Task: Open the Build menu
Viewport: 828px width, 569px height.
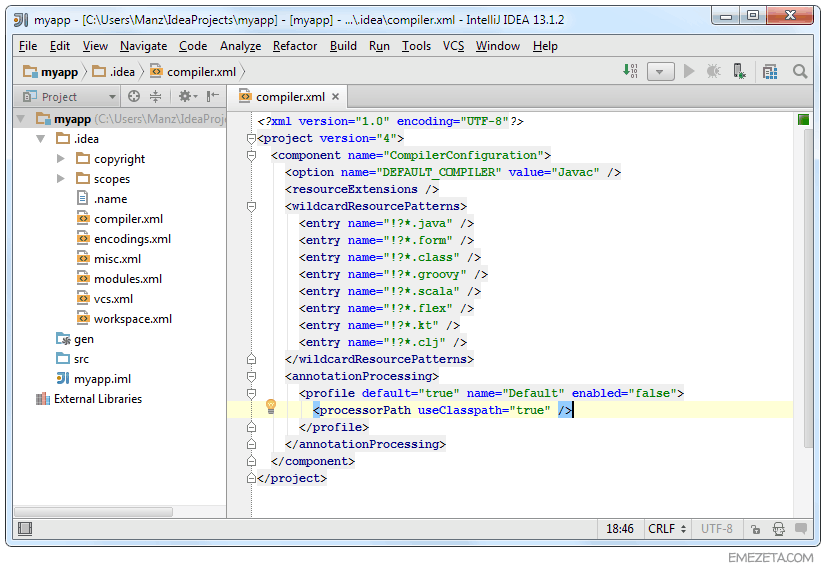Action: pos(343,46)
